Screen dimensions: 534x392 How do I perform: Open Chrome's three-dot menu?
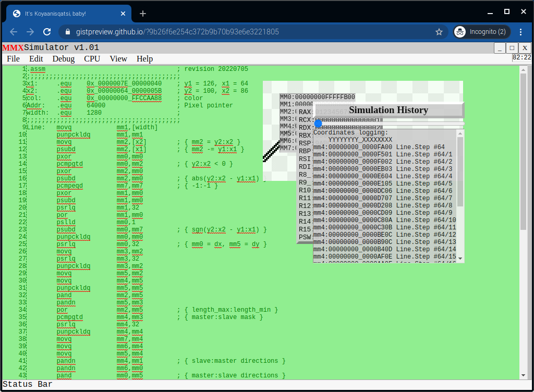point(520,32)
